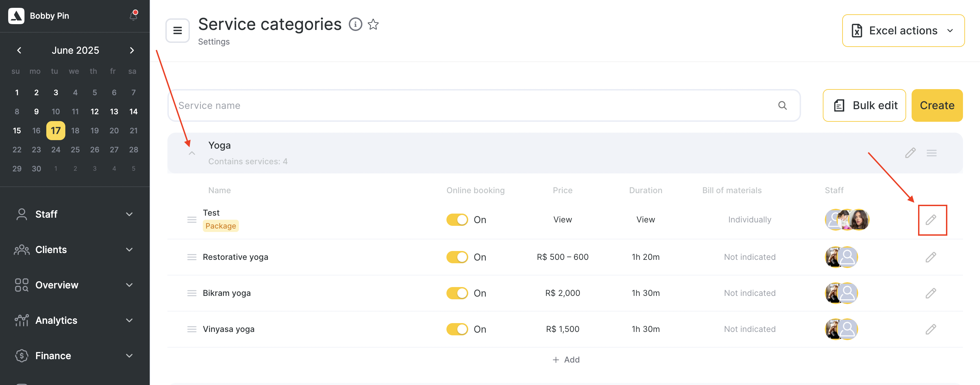Click the drag handle of Test row
980x385 pixels.
click(192, 220)
